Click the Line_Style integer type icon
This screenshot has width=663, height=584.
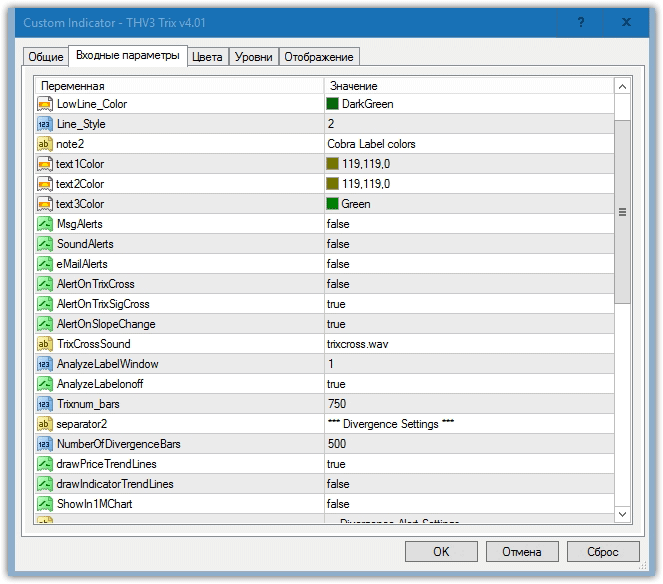tap(45, 124)
